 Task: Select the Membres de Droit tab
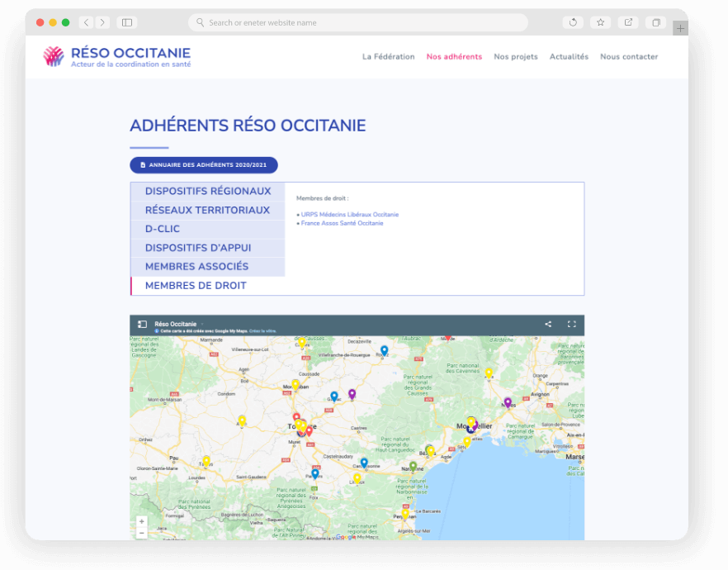(x=208, y=286)
